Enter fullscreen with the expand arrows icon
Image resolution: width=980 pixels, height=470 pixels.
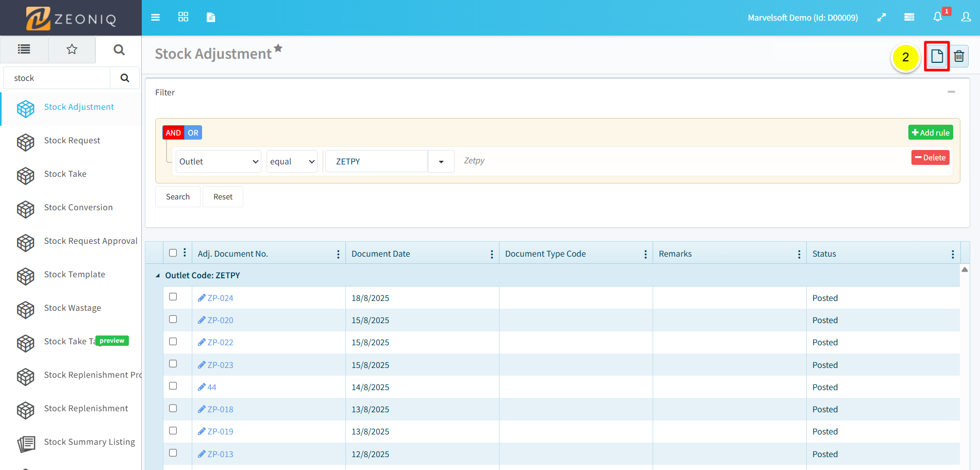point(882,18)
